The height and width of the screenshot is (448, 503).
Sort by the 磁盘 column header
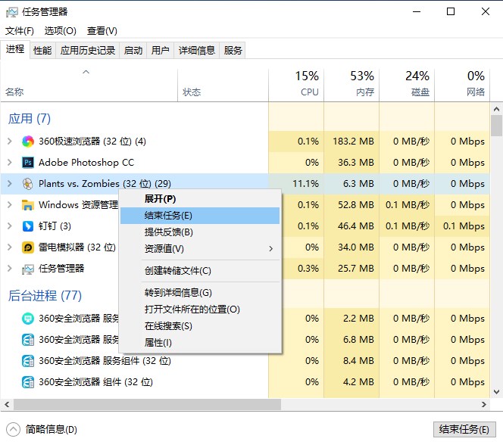[x=407, y=86]
